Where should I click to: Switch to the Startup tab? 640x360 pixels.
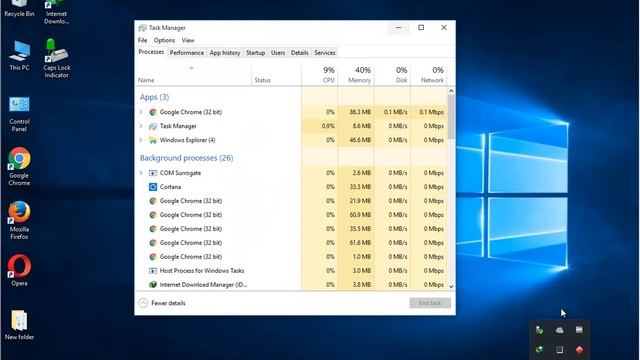(x=256, y=53)
